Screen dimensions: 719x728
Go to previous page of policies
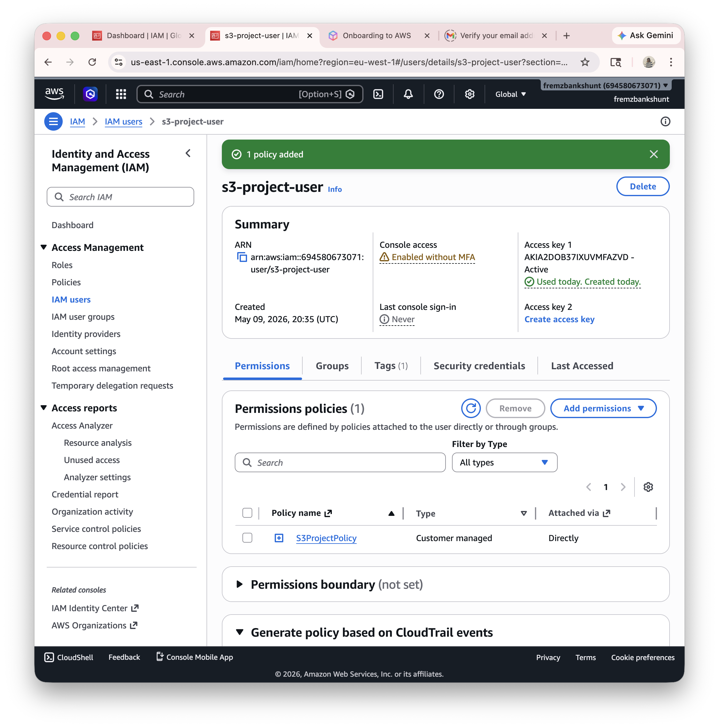pyautogui.click(x=589, y=487)
